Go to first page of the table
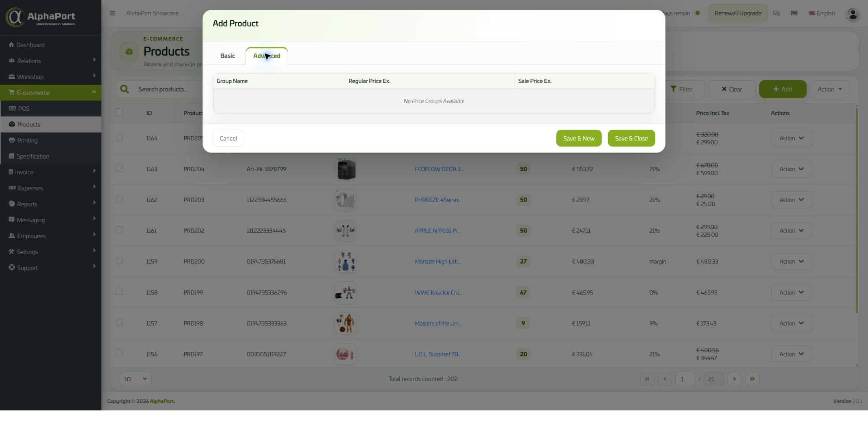The height and width of the screenshot is (438, 868). click(647, 379)
